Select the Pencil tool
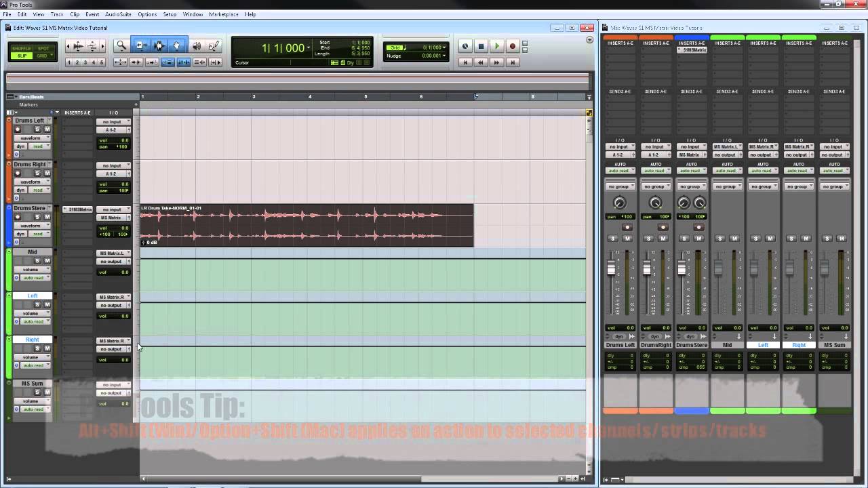Image resolution: width=868 pixels, height=488 pixels. tap(214, 45)
